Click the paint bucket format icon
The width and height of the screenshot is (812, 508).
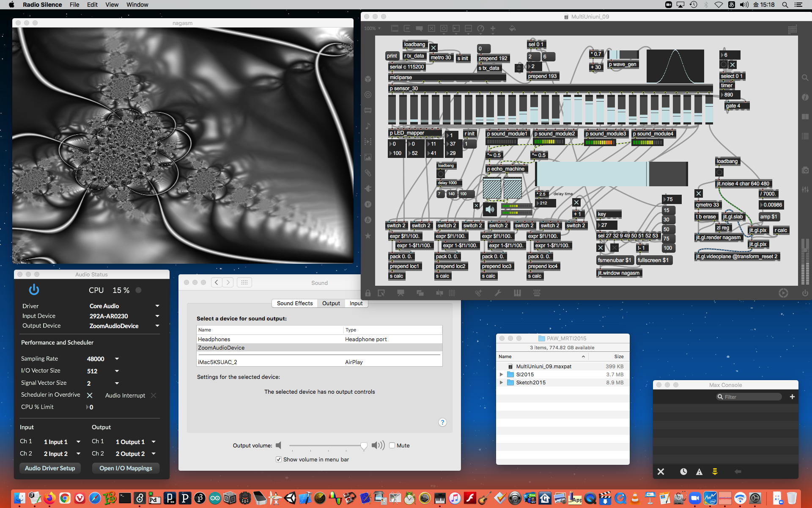tap(512, 28)
